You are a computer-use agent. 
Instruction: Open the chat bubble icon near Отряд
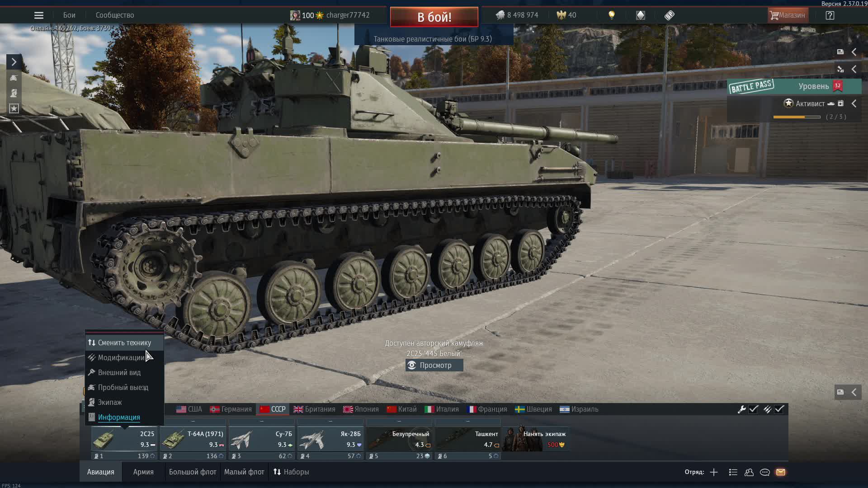(x=765, y=472)
